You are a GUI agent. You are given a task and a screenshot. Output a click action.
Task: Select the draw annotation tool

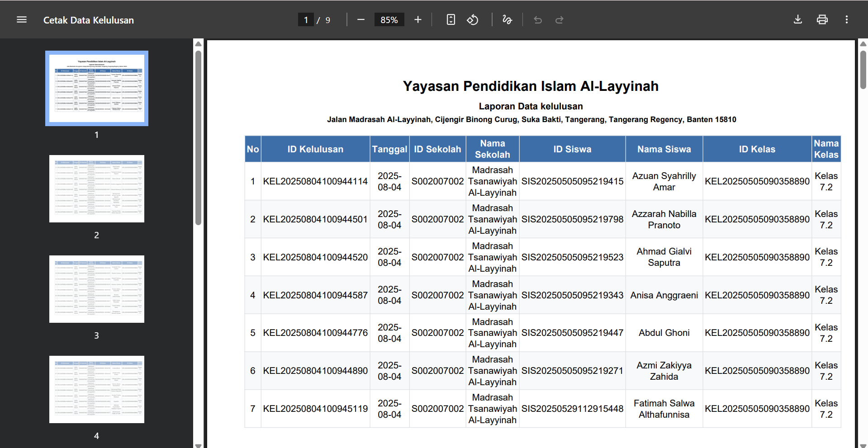[507, 20]
